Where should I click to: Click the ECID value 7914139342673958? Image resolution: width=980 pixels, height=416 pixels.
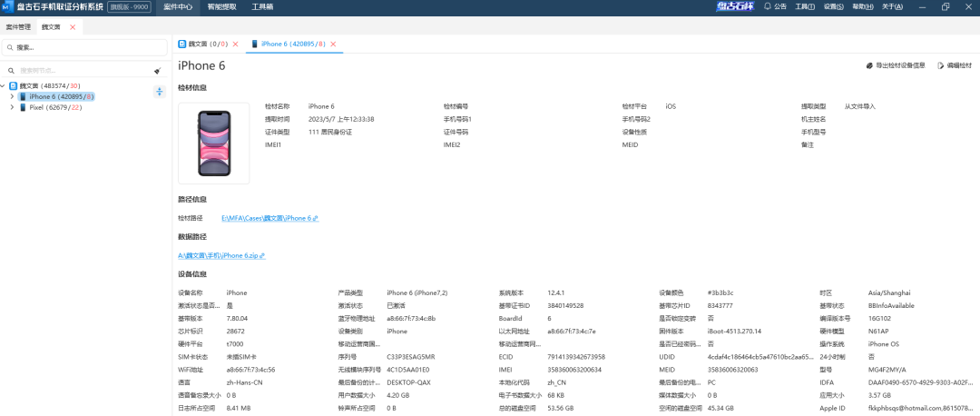[576, 357]
